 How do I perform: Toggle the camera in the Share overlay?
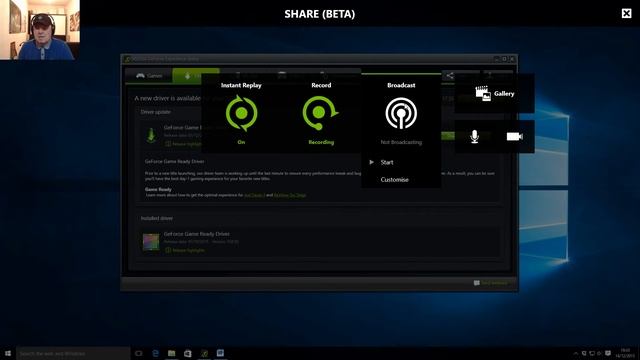515,136
